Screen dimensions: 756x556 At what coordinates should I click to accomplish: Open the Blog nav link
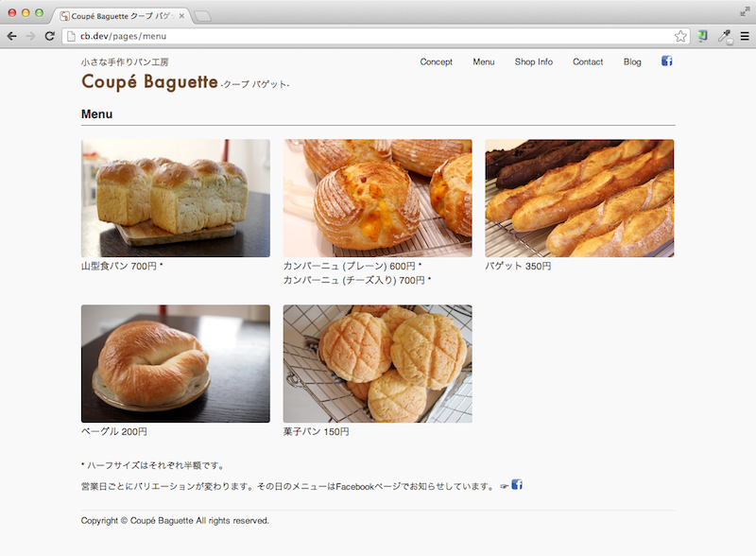632,61
